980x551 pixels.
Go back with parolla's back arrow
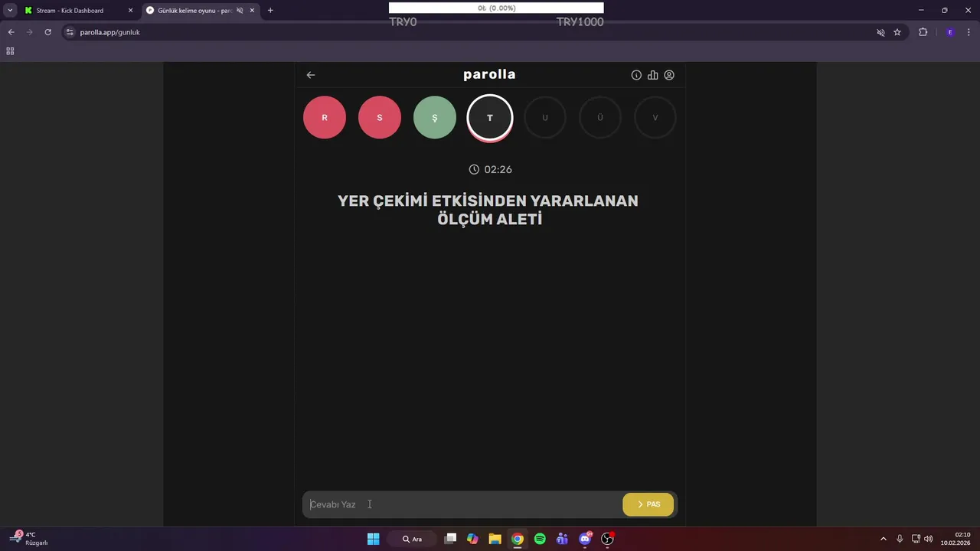[x=311, y=75]
